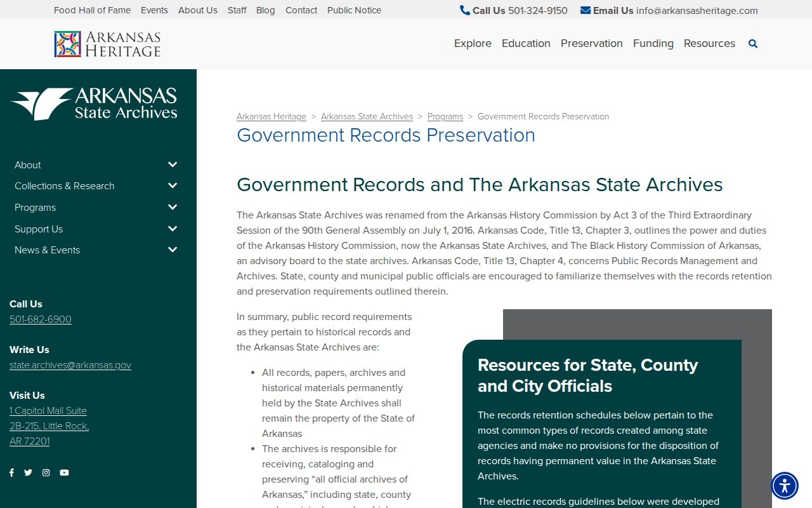
Task: Email info@arkansasheritage.com
Action: click(697, 10)
